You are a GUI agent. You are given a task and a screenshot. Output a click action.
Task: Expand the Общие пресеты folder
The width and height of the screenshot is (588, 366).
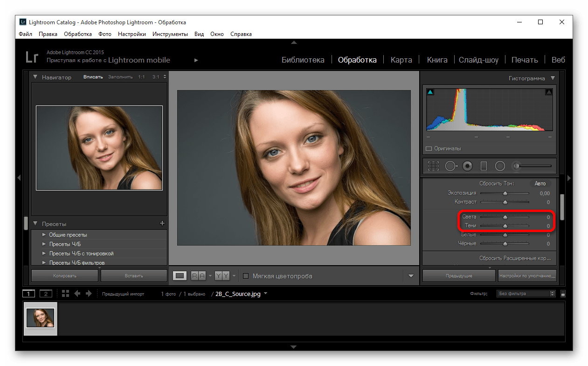click(x=44, y=235)
